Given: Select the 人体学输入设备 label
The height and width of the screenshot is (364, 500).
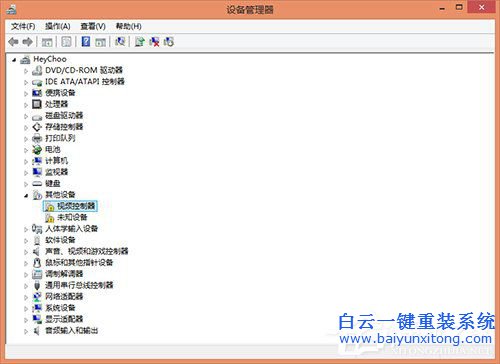Looking at the screenshot, I should click(x=71, y=229).
